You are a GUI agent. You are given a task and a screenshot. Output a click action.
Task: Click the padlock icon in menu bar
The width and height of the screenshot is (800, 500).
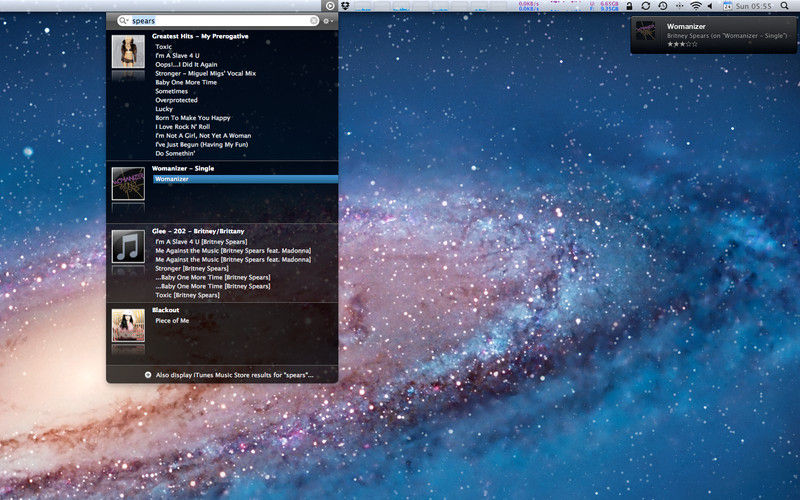pyautogui.click(x=629, y=6)
